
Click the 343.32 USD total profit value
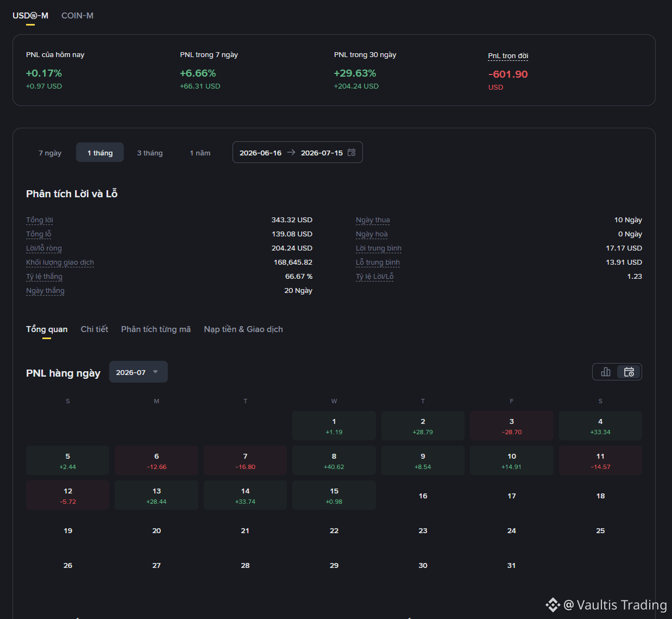pos(292,220)
